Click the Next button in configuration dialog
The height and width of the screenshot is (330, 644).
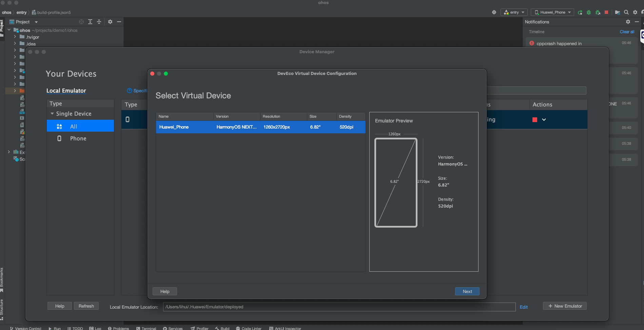pos(467,291)
